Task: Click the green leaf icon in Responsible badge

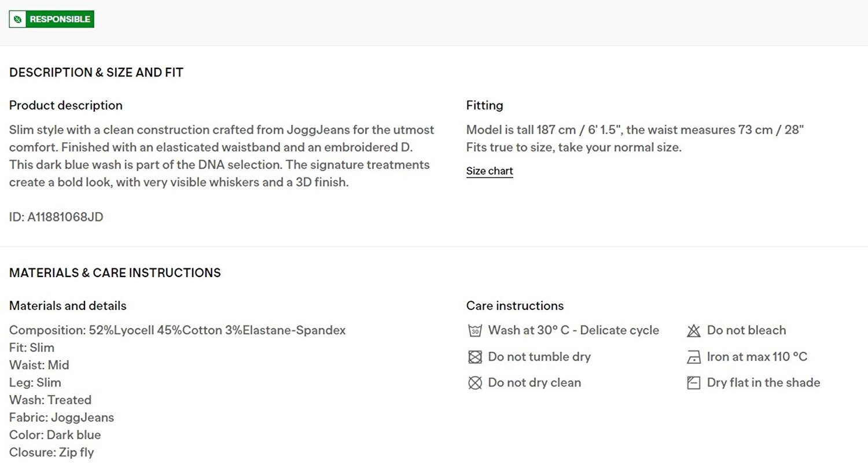Action: point(18,19)
